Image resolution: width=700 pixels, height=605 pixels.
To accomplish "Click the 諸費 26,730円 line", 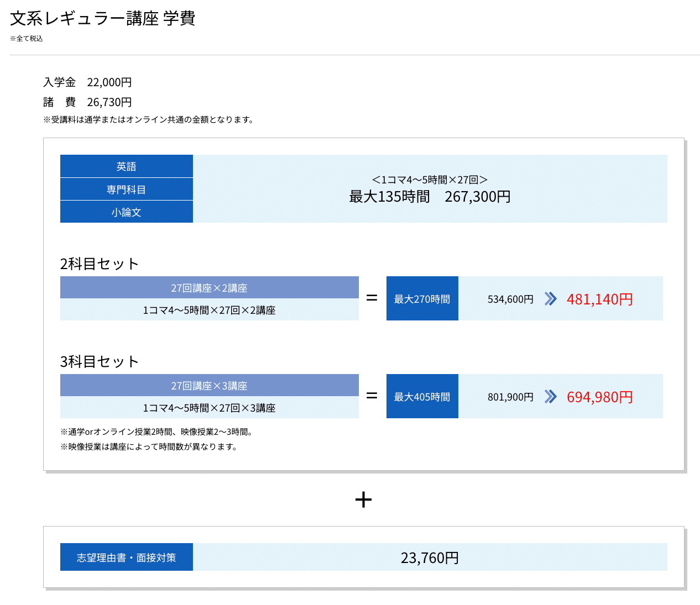I will coord(87,102).
